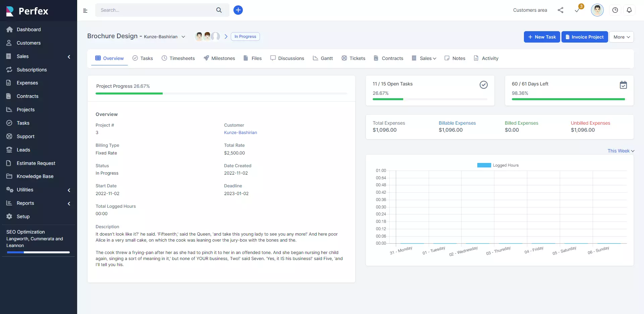Click the search magnifier icon
Image resolution: width=644 pixels, height=314 pixels.
coord(219,10)
